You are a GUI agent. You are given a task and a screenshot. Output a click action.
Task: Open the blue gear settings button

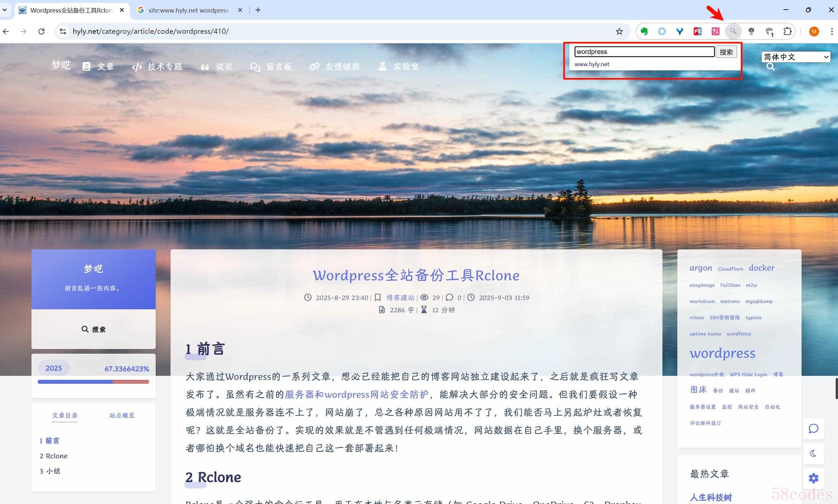[x=813, y=478]
